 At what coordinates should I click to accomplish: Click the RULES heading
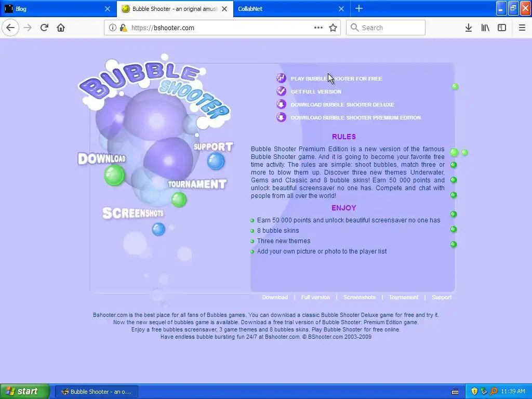[344, 137]
